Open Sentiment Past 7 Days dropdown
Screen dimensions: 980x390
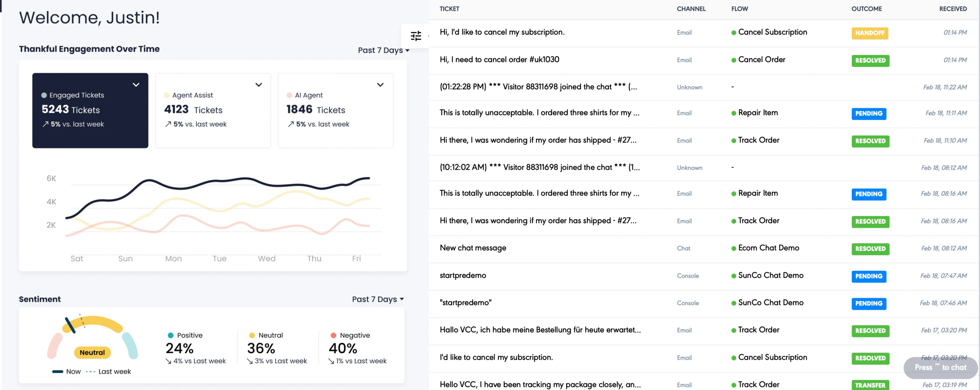(378, 299)
